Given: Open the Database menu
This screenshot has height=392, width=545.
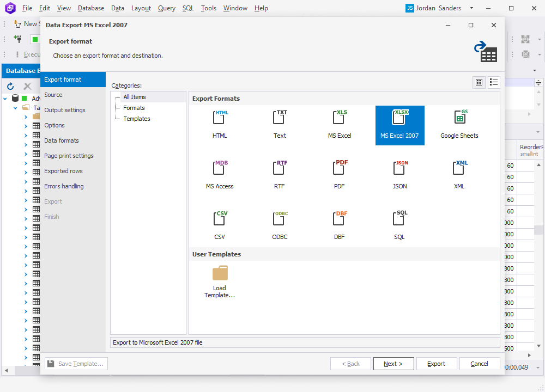Looking at the screenshot, I should pyautogui.click(x=91, y=8).
